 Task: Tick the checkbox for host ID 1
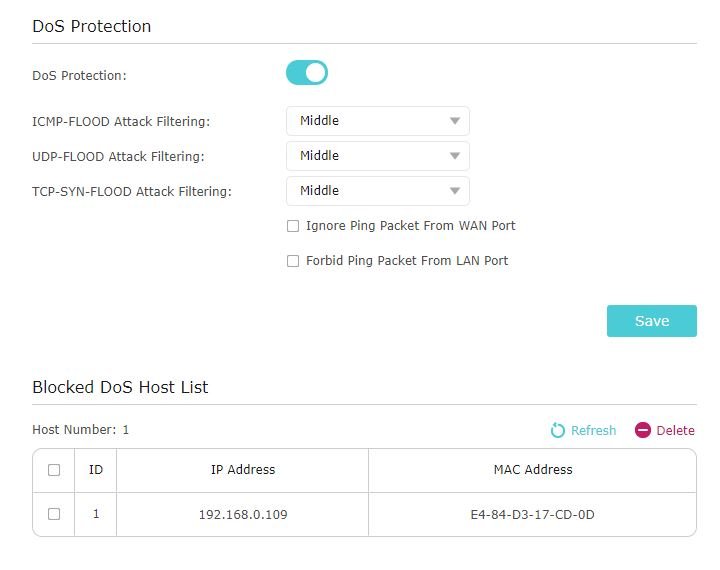54,514
